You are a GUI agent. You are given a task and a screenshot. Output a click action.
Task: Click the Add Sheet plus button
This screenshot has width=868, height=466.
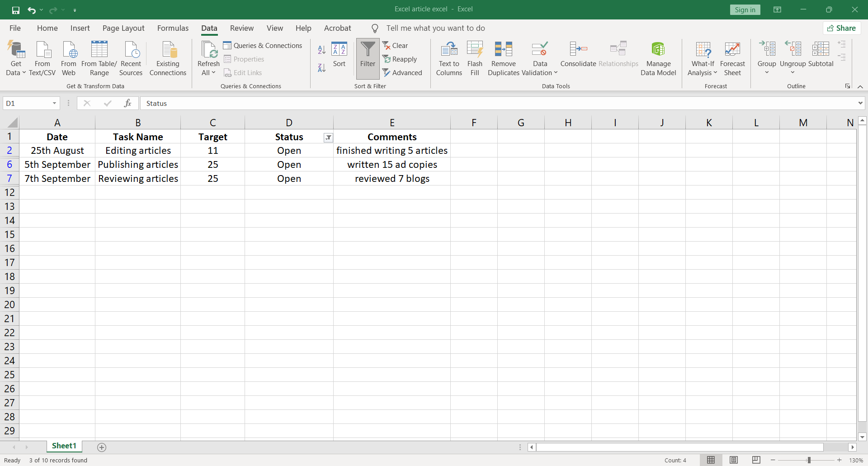pos(102,447)
